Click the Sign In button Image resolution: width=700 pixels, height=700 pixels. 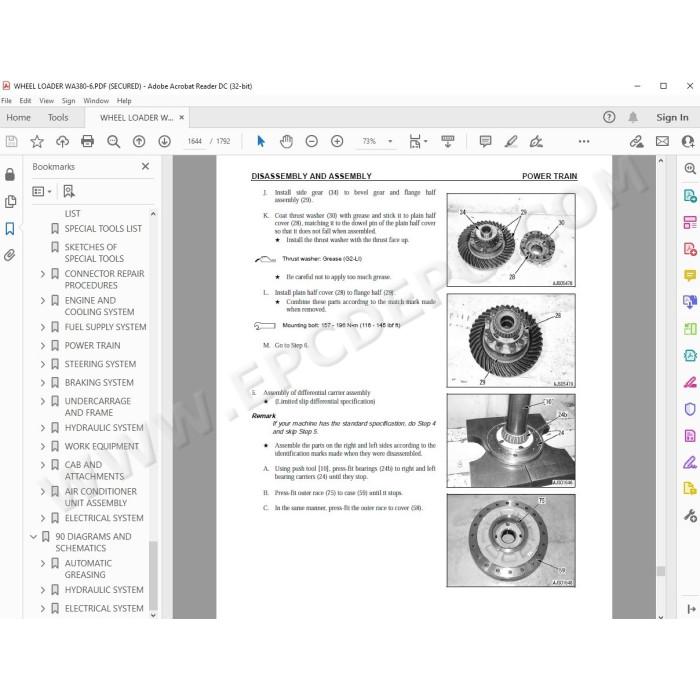(672, 117)
